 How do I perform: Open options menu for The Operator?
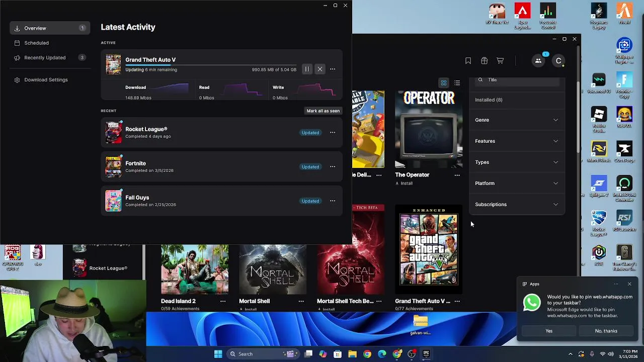(x=457, y=175)
